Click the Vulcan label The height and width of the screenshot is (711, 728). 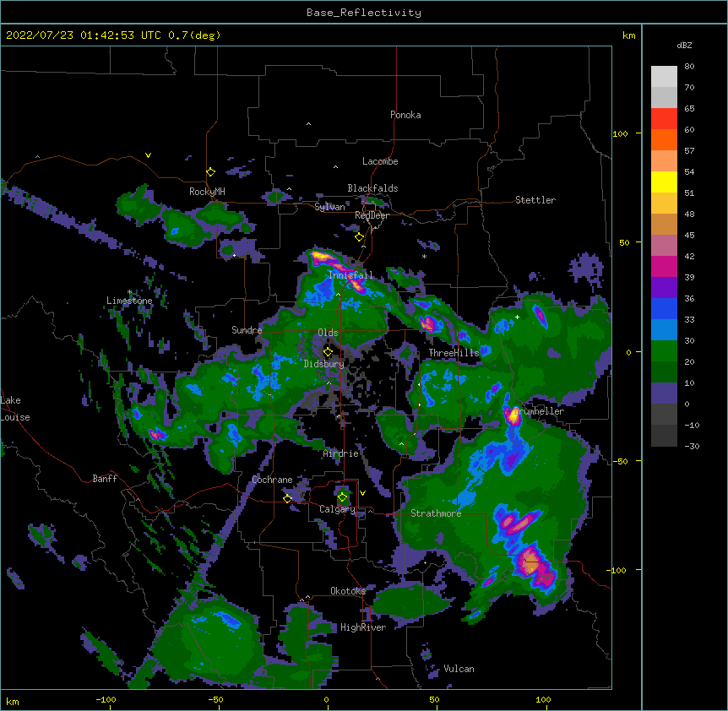[459, 669]
